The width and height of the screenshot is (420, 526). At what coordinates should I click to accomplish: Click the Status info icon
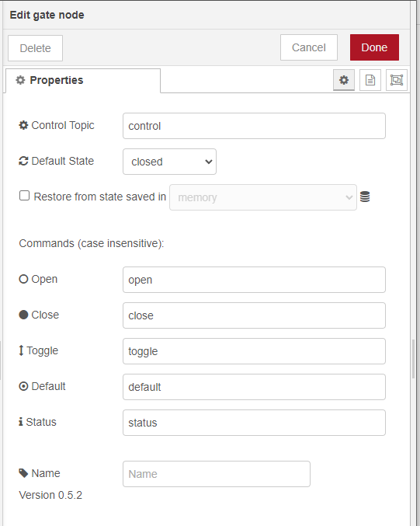point(21,422)
